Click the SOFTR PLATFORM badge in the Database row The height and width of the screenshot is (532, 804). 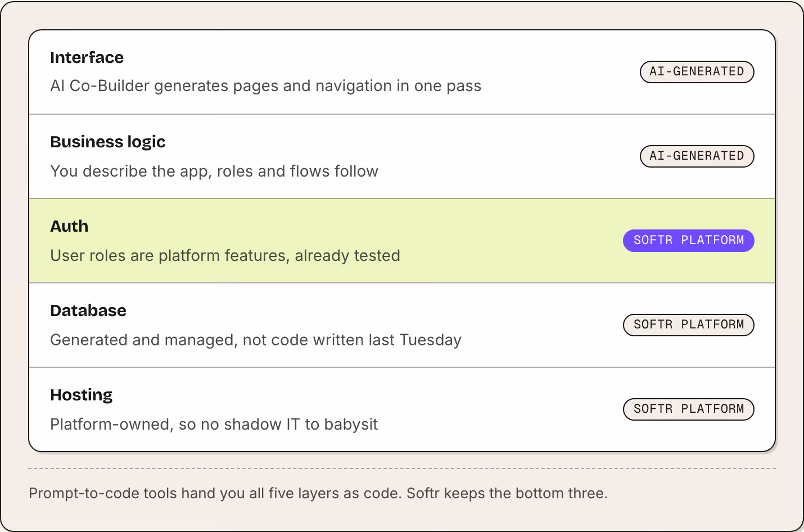(688, 325)
